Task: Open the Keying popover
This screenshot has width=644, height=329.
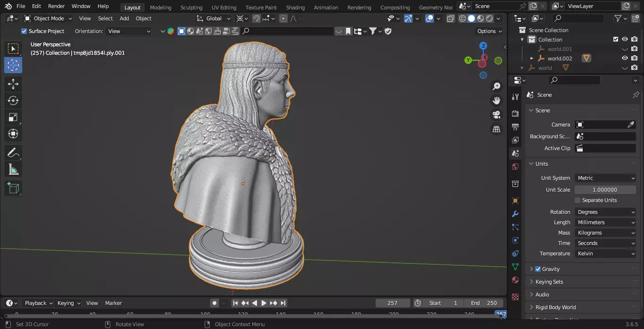Action: coord(68,303)
